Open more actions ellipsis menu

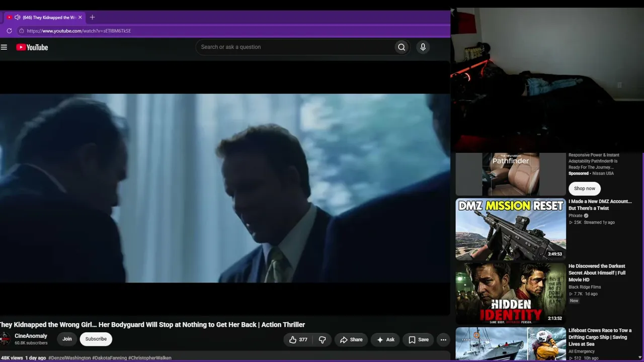click(443, 340)
